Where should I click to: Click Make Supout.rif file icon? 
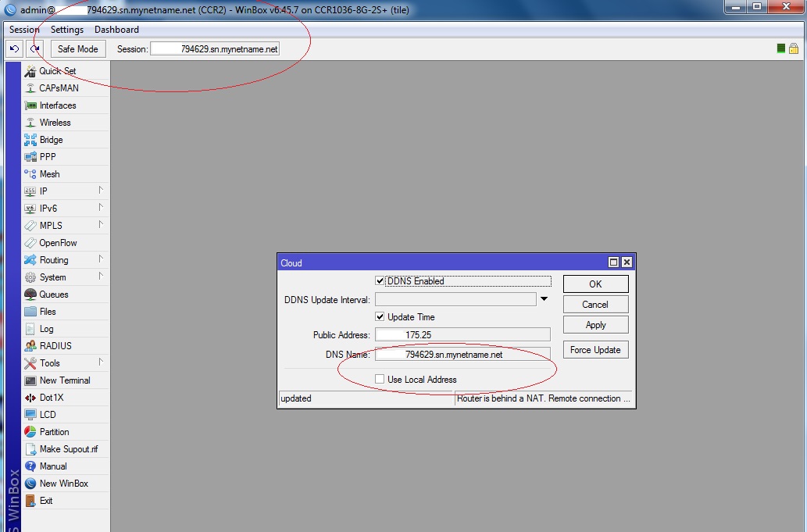coord(30,449)
